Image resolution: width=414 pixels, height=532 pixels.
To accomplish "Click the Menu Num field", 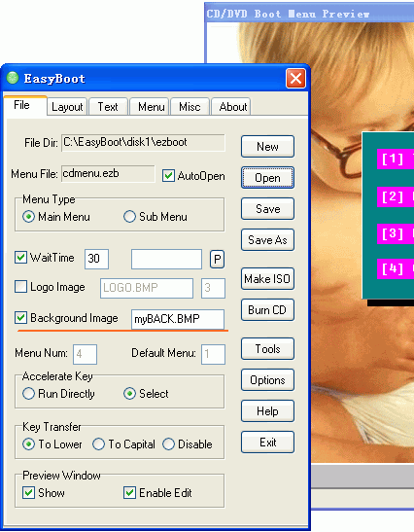I will click(86, 355).
